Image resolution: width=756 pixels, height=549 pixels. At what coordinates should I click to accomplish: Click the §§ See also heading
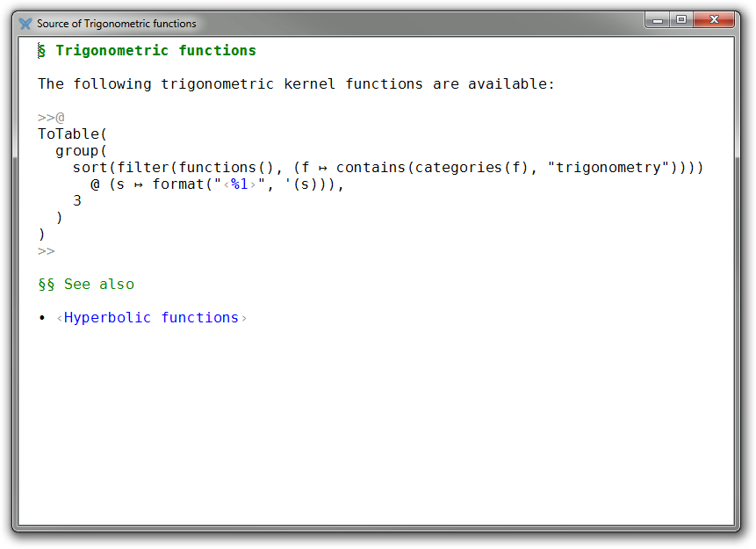tap(86, 285)
